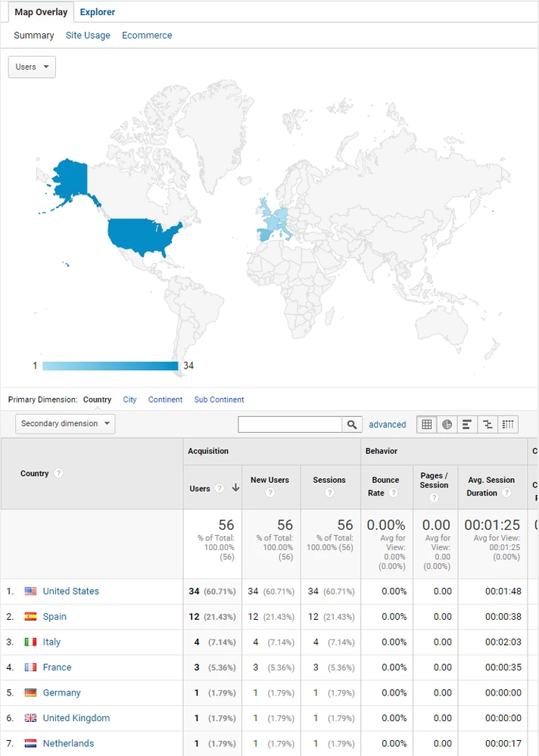This screenshot has height=756, width=539.
Task: Click the Users column header label
Action: tap(200, 488)
